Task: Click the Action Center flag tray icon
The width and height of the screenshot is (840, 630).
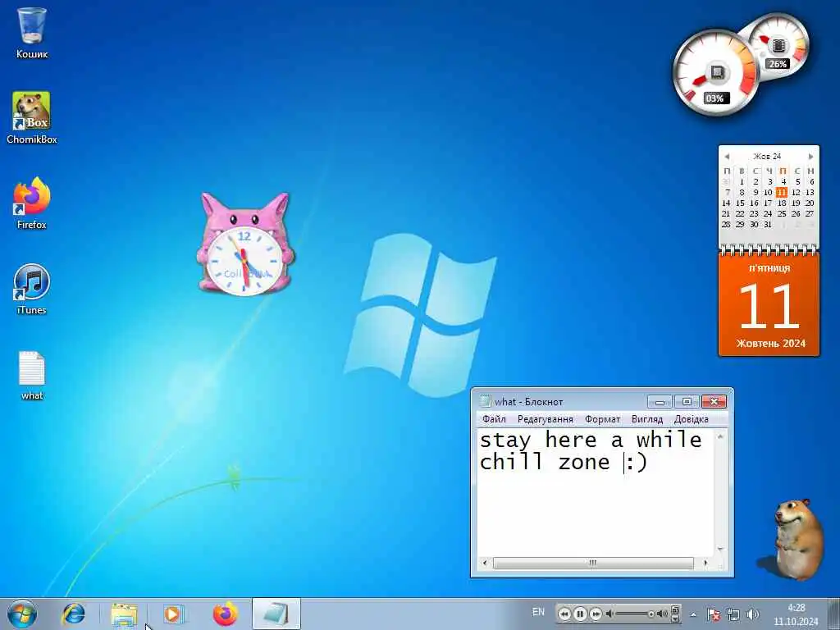Action: [714, 614]
